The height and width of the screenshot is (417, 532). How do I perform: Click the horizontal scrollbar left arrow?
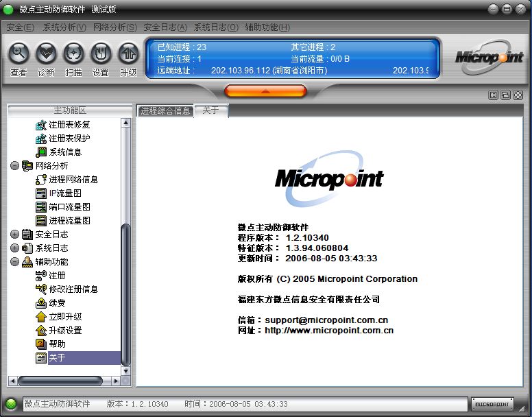click(12, 381)
